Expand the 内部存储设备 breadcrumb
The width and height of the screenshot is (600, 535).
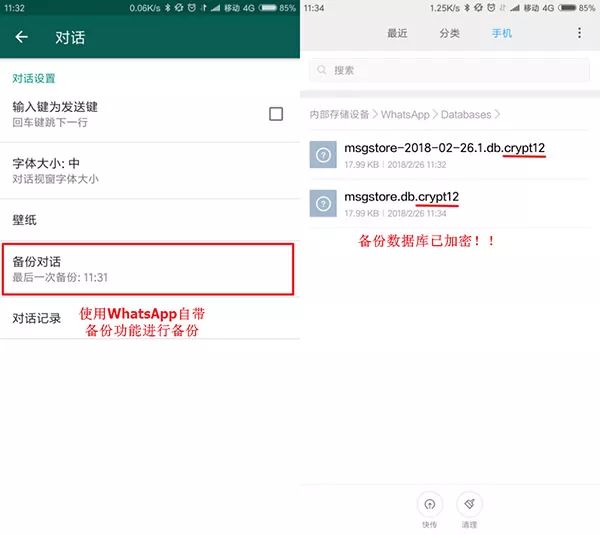click(339, 114)
